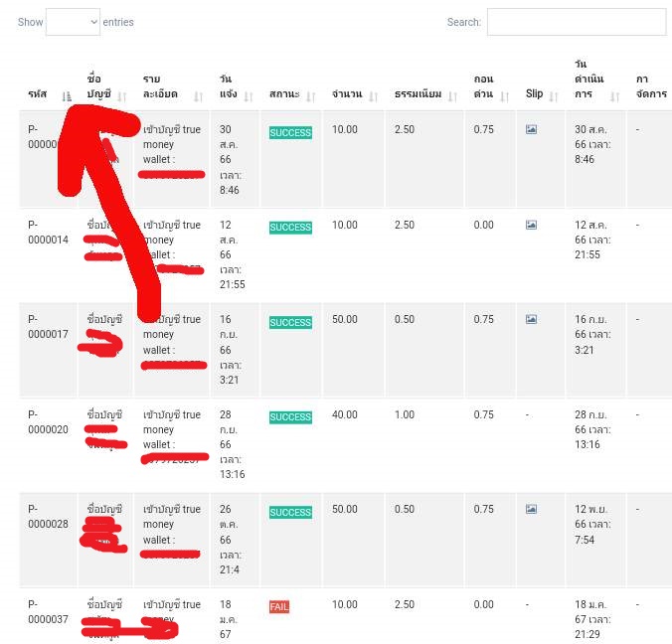Open slip image for P-0000014
This screenshot has width=672, height=644.
(531, 225)
